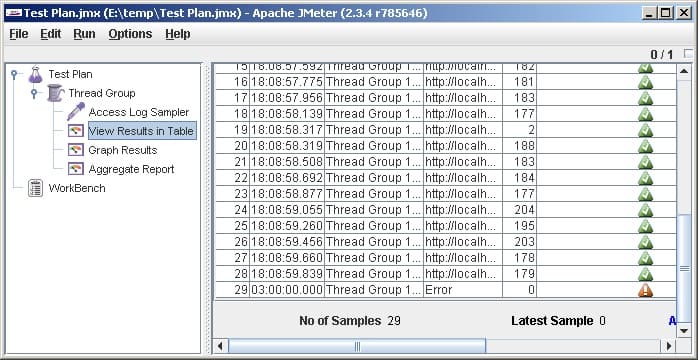The width and height of the screenshot is (698, 360).
Task: Select the row 29 Error label cell
Action: pyautogui.click(x=463, y=290)
